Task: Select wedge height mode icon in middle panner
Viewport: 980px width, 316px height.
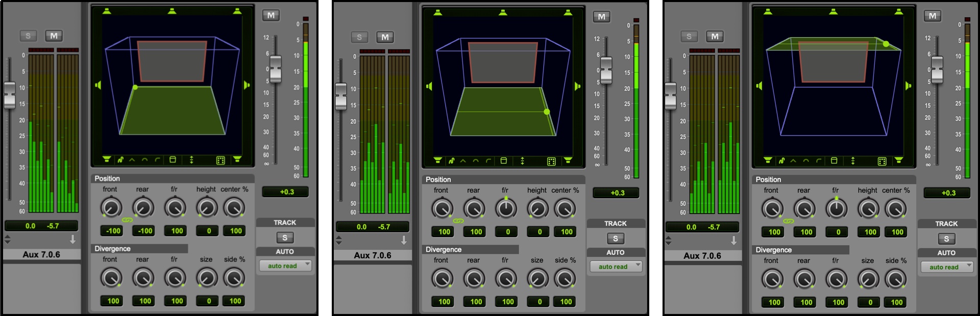Action: click(x=463, y=161)
